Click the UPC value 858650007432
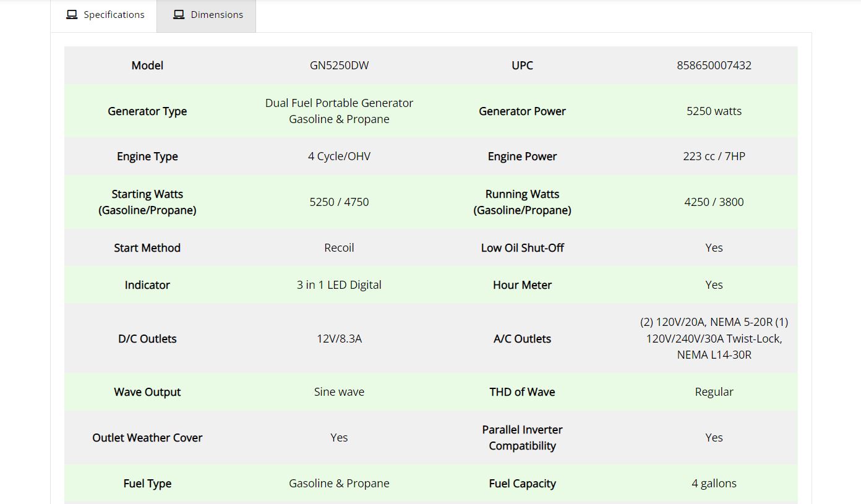861x504 pixels. coord(714,66)
